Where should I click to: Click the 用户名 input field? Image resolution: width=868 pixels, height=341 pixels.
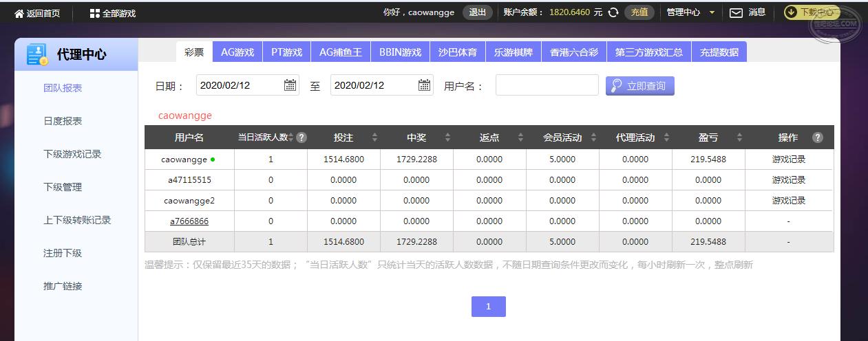click(547, 85)
